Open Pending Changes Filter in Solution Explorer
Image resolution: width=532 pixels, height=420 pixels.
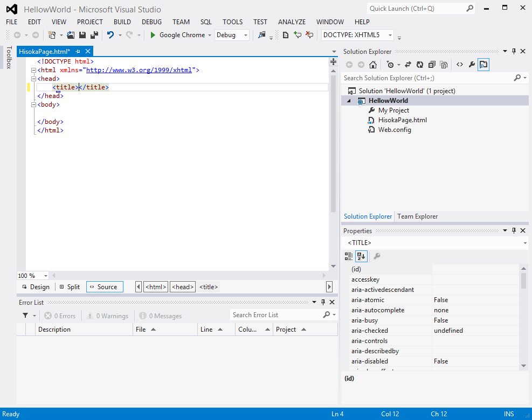(391, 65)
